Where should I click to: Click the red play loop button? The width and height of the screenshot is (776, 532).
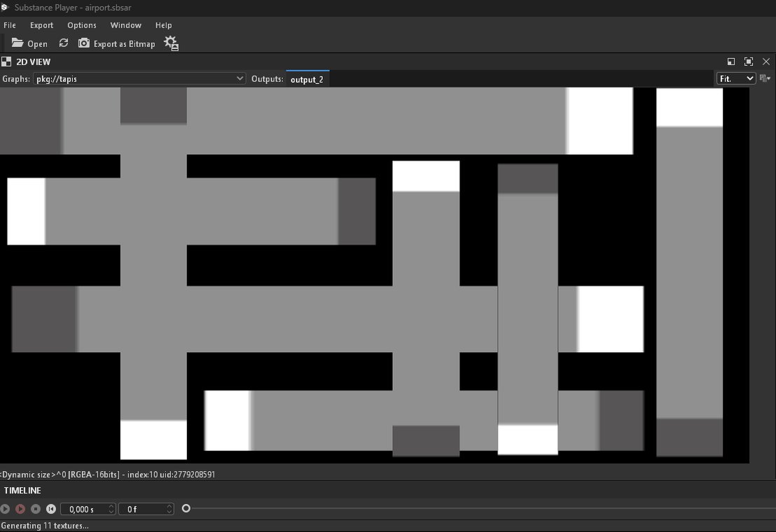coord(20,509)
